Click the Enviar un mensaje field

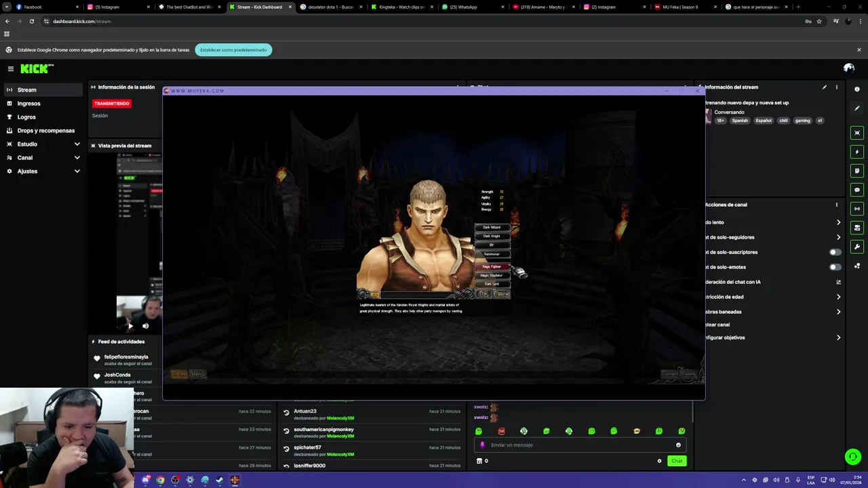[x=580, y=445]
